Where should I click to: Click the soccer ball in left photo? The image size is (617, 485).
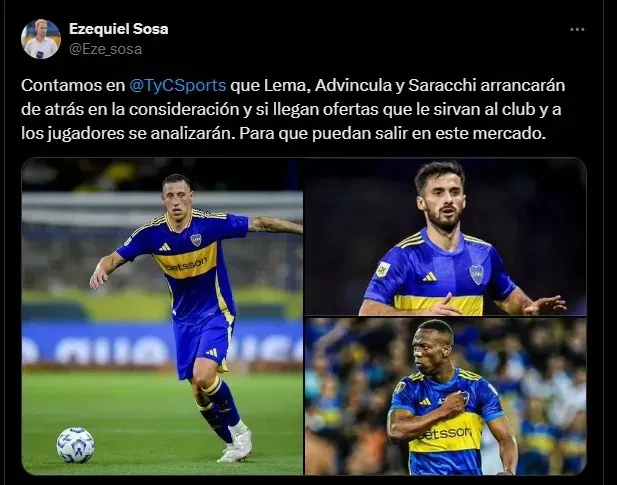click(x=76, y=445)
